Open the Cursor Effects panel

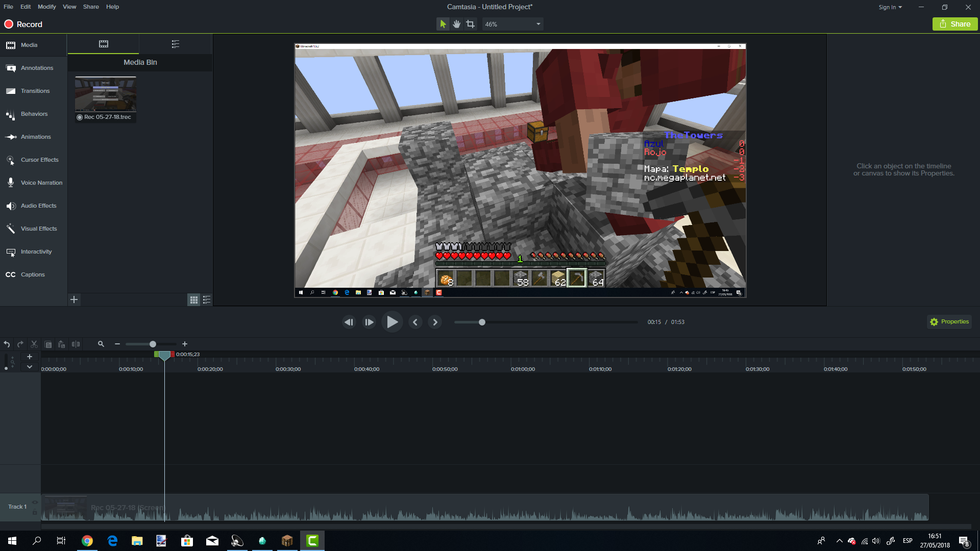pos(33,160)
